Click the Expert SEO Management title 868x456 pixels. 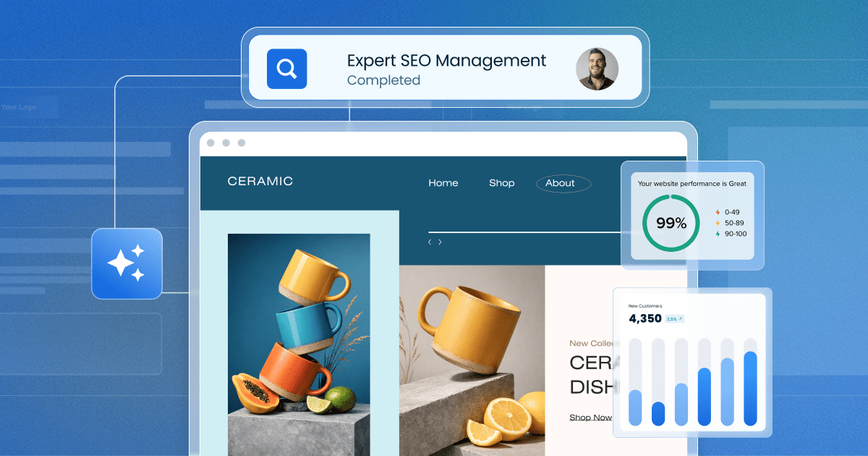point(446,61)
